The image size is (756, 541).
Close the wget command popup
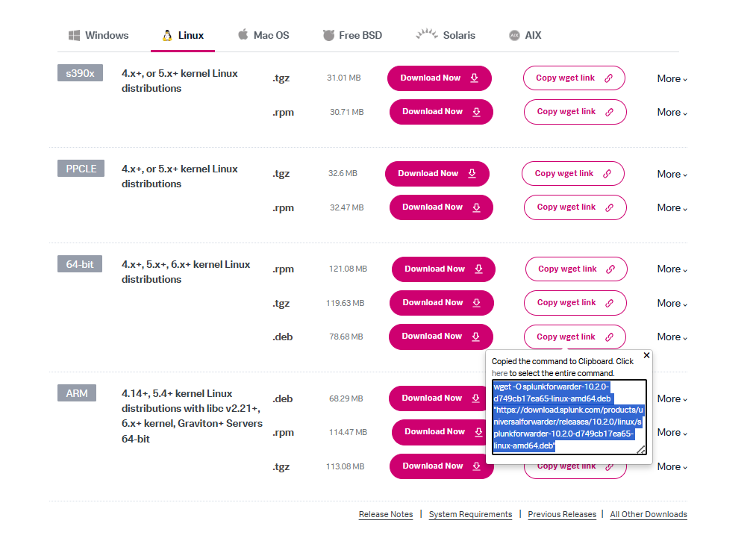[646, 355]
